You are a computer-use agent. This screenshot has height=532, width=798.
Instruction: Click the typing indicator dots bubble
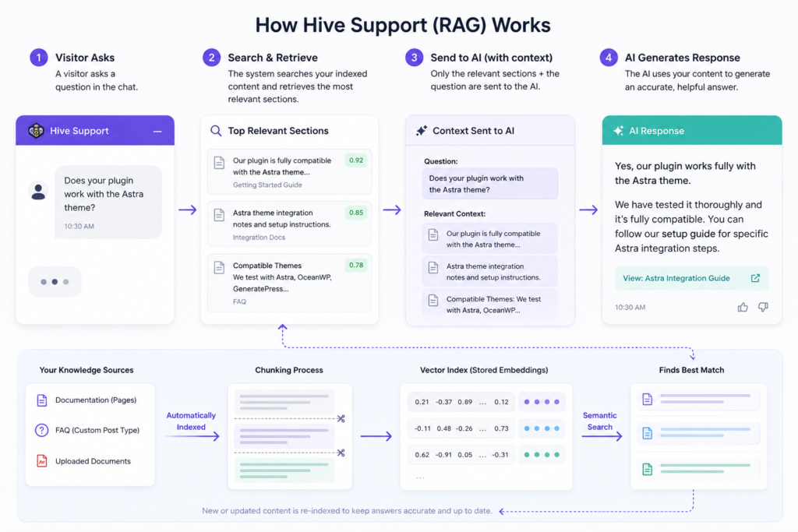point(55,282)
